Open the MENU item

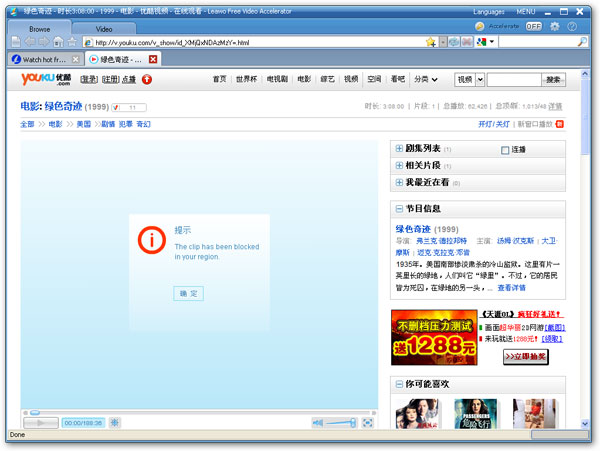coord(526,12)
